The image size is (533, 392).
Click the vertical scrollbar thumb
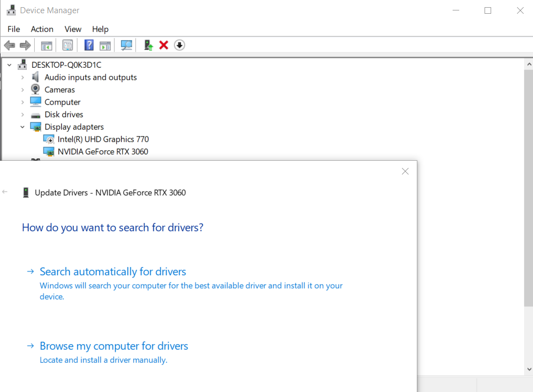529,188
